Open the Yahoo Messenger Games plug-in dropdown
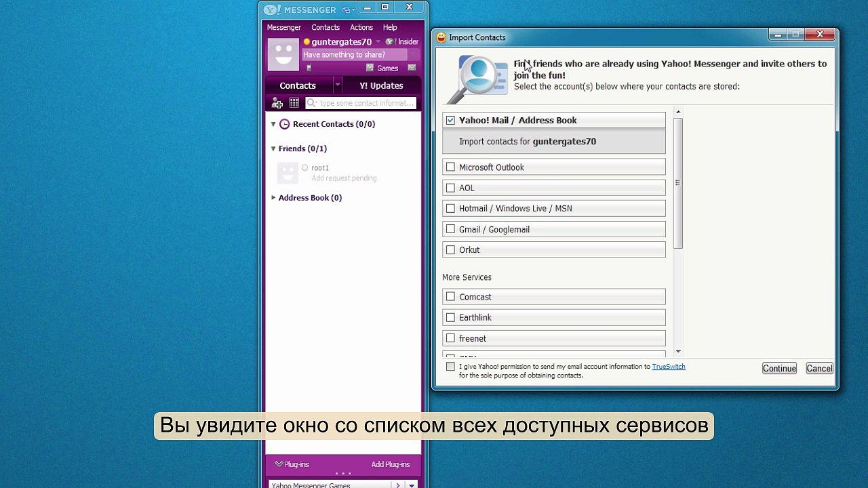Viewport: 868px width, 488px height. pos(411,485)
